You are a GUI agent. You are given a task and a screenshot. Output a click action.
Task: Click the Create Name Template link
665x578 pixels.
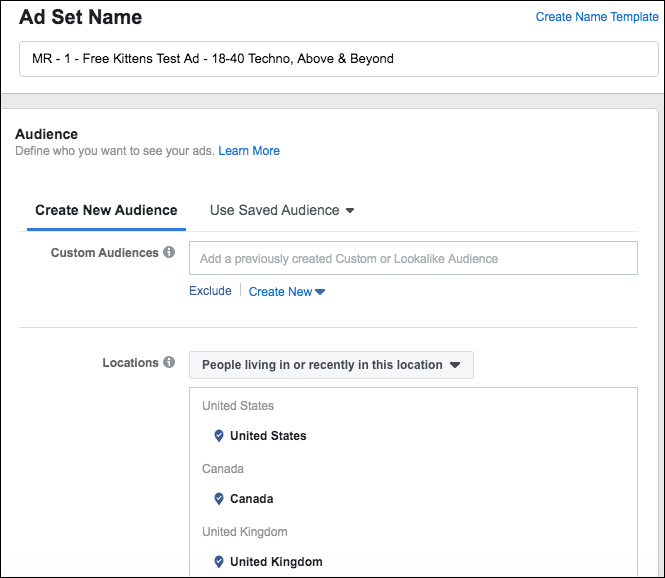click(x=597, y=17)
